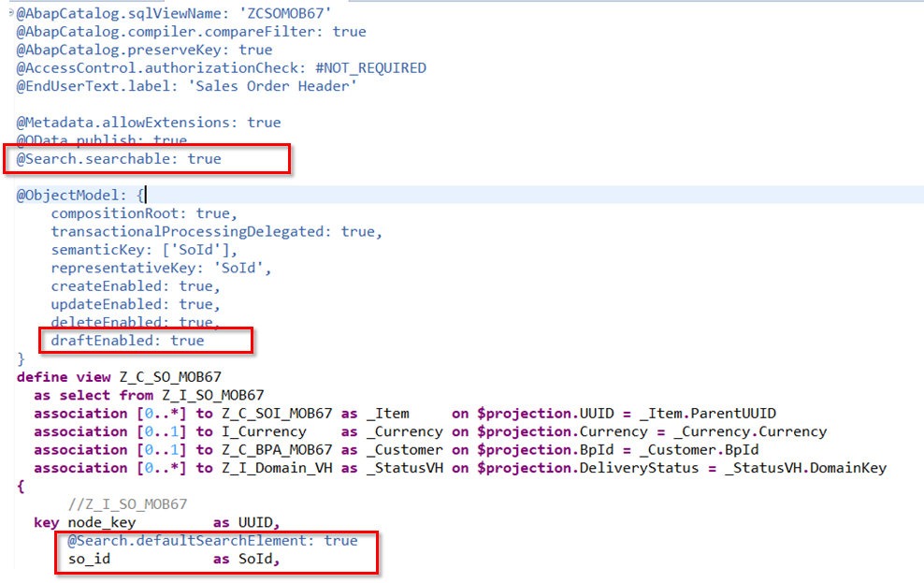This screenshot has width=924, height=583.
Task: Click the '_Item' association alias
Action: (388, 414)
